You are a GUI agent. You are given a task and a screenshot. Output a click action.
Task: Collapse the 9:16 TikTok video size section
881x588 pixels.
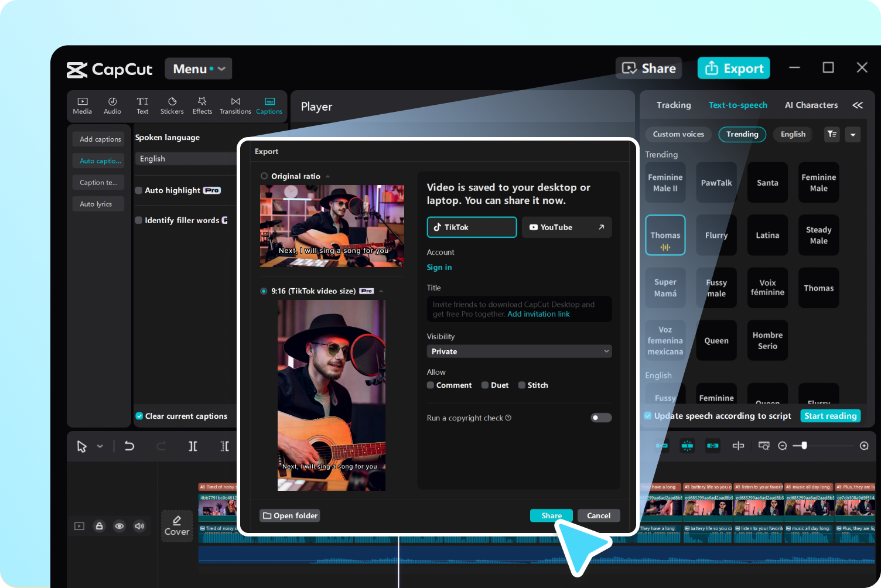380,290
